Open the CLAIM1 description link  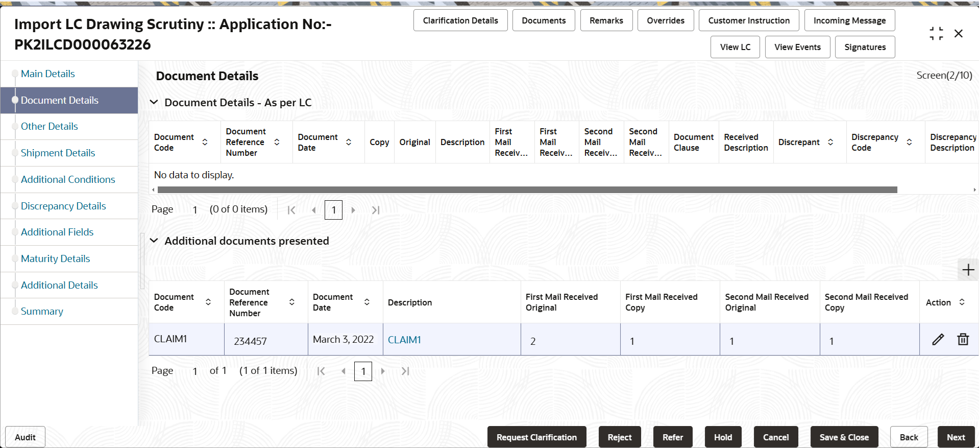(404, 340)
